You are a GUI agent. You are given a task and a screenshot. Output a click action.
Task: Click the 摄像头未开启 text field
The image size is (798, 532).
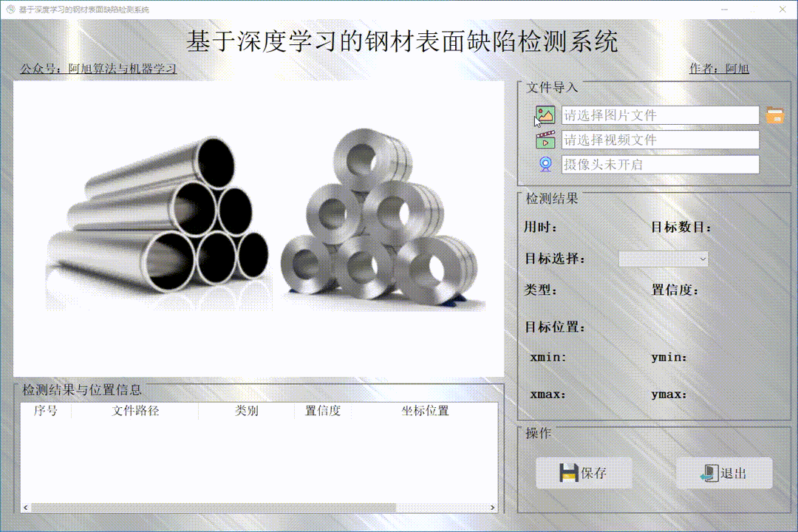tap(660, 165)
